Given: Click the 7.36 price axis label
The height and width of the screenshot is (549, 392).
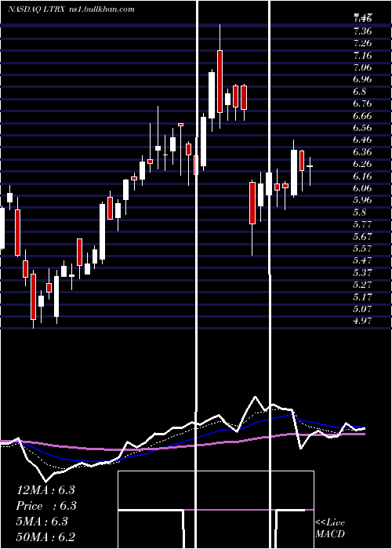Looking at the screenshot, I should pos(362,31).
